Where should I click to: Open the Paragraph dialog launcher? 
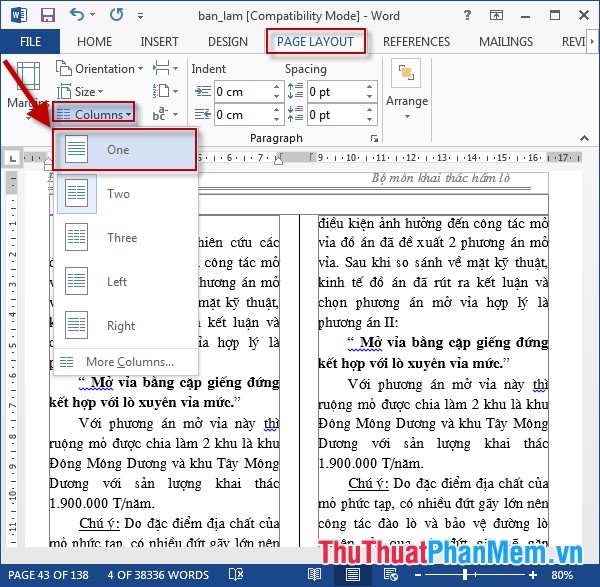pos(374,139)
